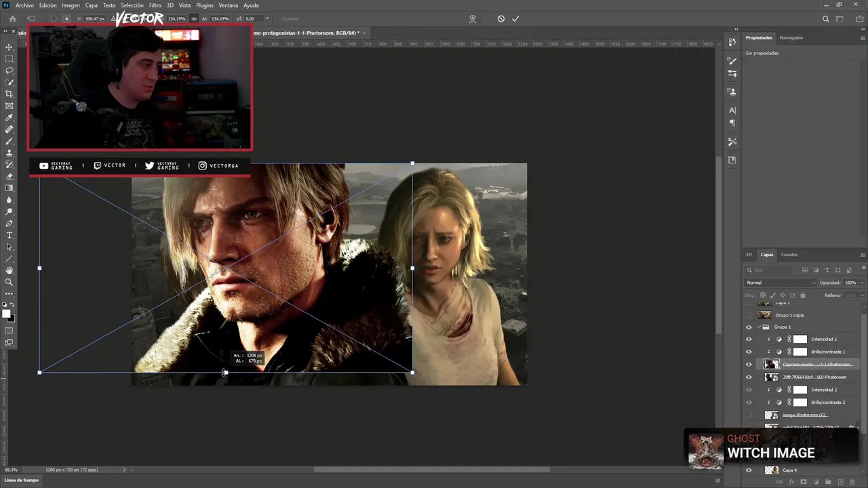Select the Hand tool
Viewport: 868px width, 488px height.
pyautogui.click(x=9, y=270)
